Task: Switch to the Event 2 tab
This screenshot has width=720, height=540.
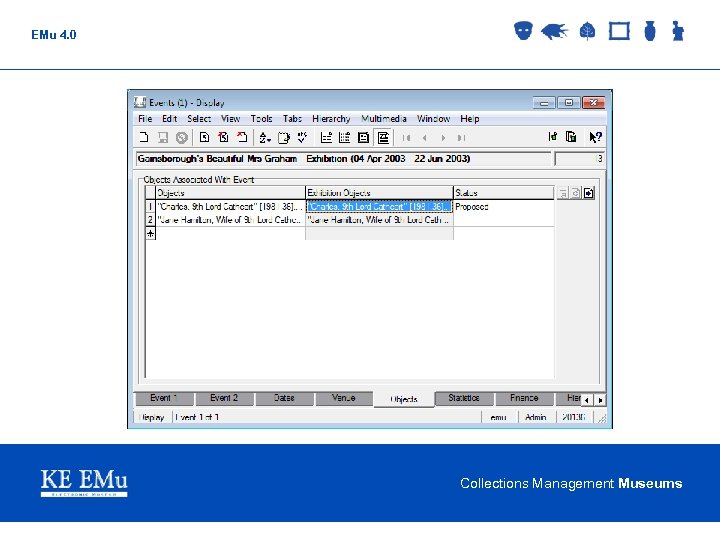Action: (x=224, y=398)
